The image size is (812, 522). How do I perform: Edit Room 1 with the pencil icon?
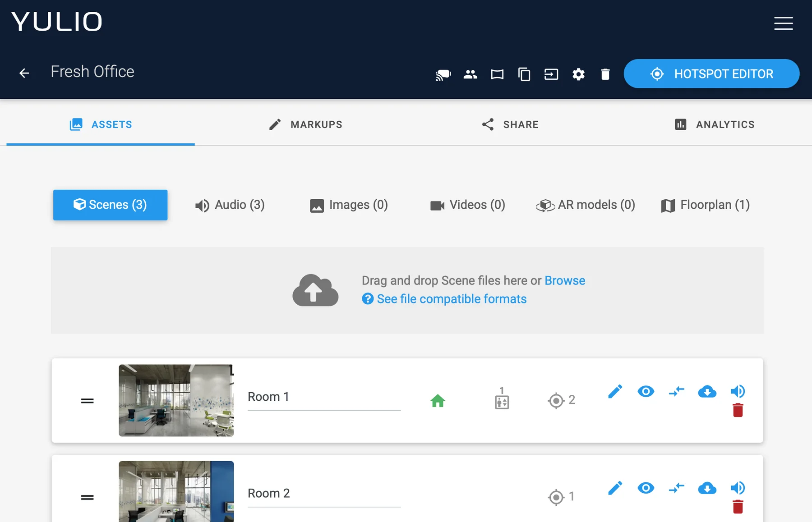coord(615,391)
